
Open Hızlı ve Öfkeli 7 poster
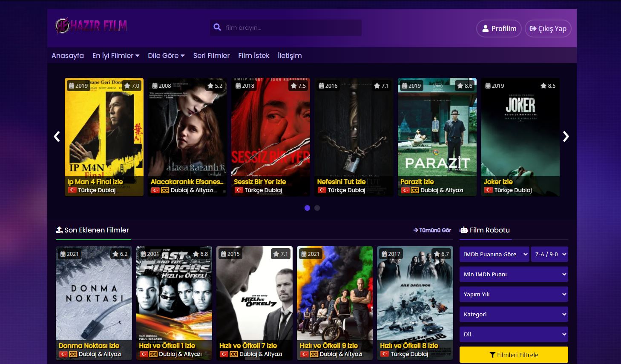[254, 303]
